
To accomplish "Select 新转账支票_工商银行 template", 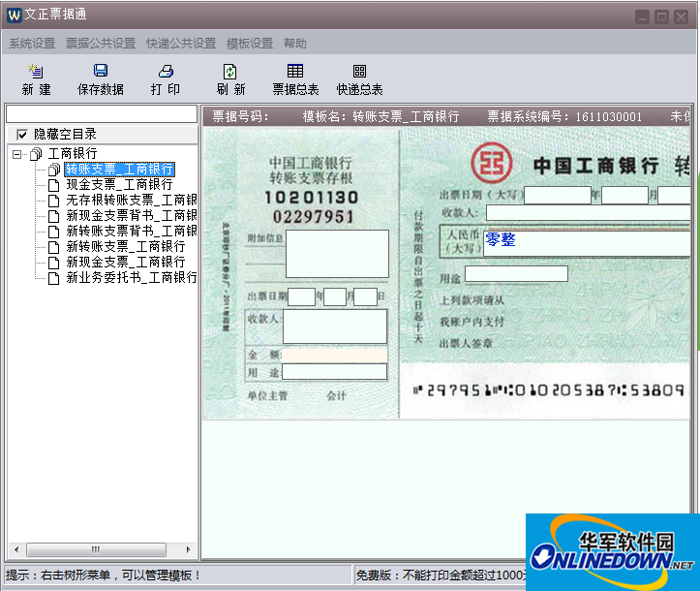I will (x=126, y=247).
